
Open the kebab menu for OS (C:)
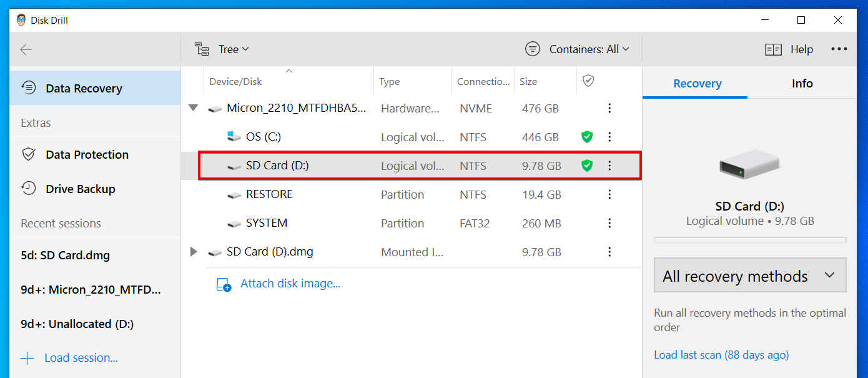[x=609, y=137]
